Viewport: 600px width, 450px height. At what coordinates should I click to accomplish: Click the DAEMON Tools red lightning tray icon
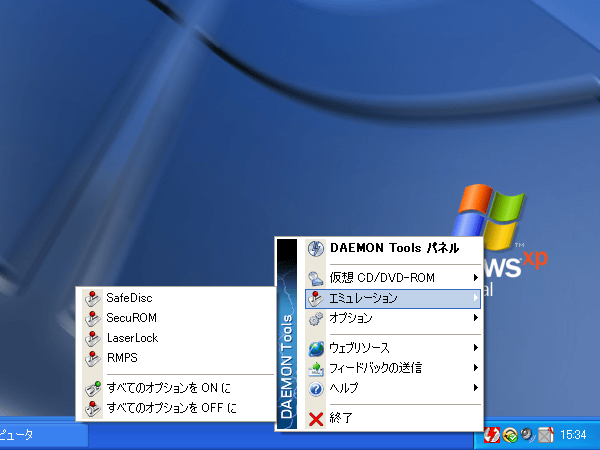[x=492, y=435]
